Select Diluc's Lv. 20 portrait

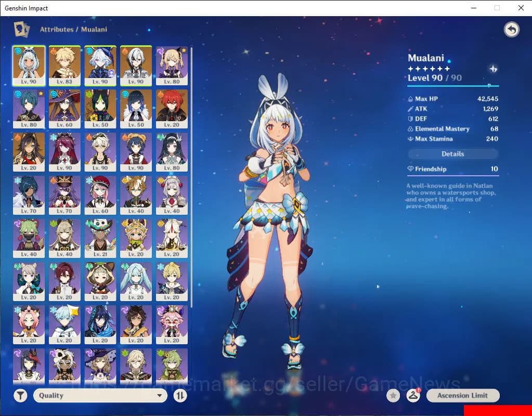[172, 109]
